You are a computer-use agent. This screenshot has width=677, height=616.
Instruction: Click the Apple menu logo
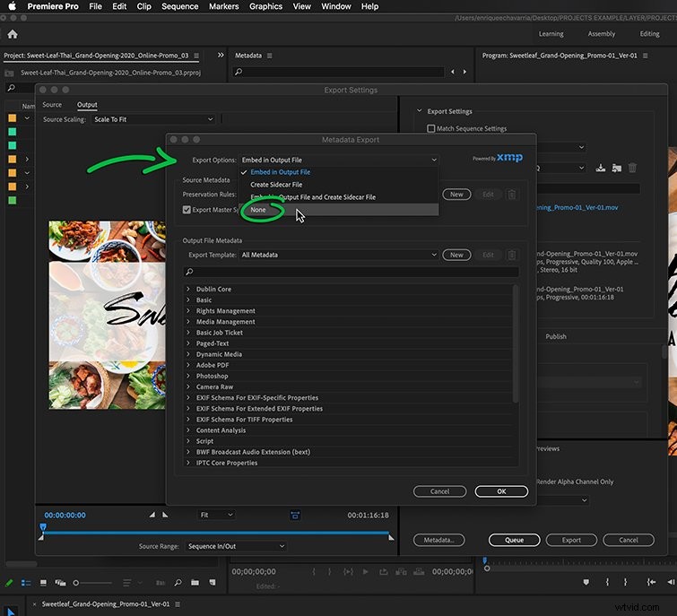click(12, 6)
